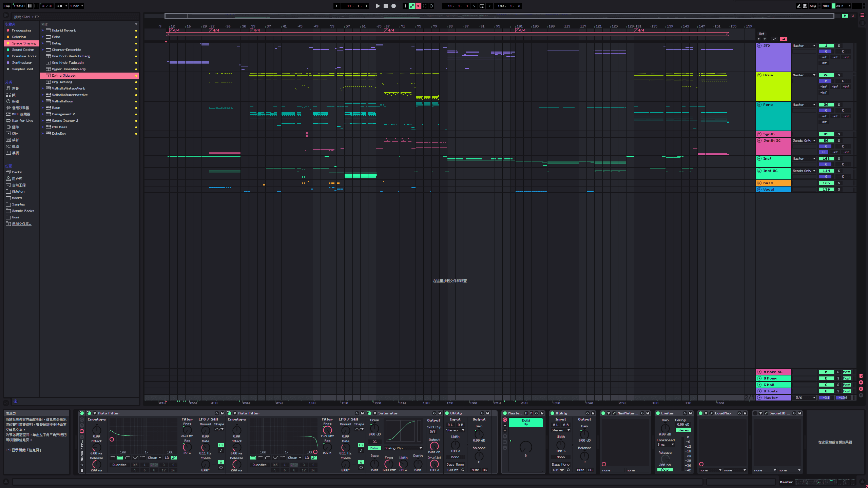Toggle the Session Record circle icon
868x488 pixels.
(431, 6)
